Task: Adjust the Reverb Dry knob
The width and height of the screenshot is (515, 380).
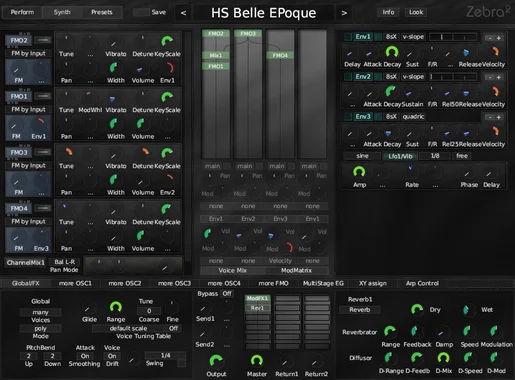Action: 417,310
